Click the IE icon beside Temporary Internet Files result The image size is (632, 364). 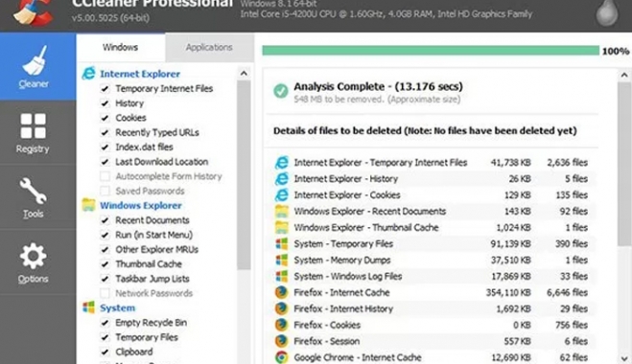point(282,162)
